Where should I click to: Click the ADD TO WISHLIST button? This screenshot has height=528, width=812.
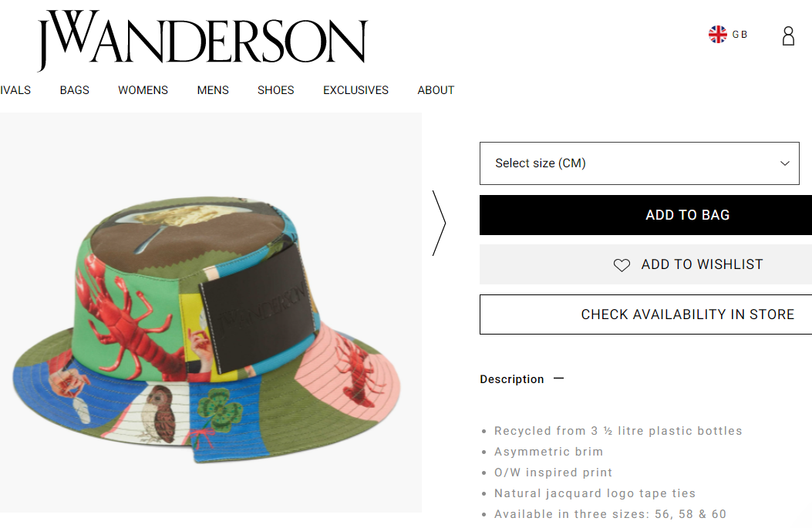click(645, 264)
